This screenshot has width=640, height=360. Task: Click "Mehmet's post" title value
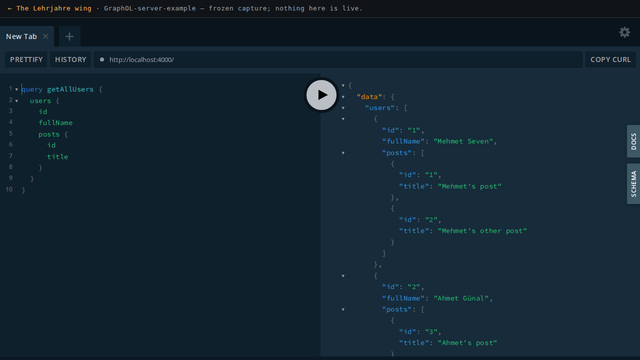coord(469,186)
